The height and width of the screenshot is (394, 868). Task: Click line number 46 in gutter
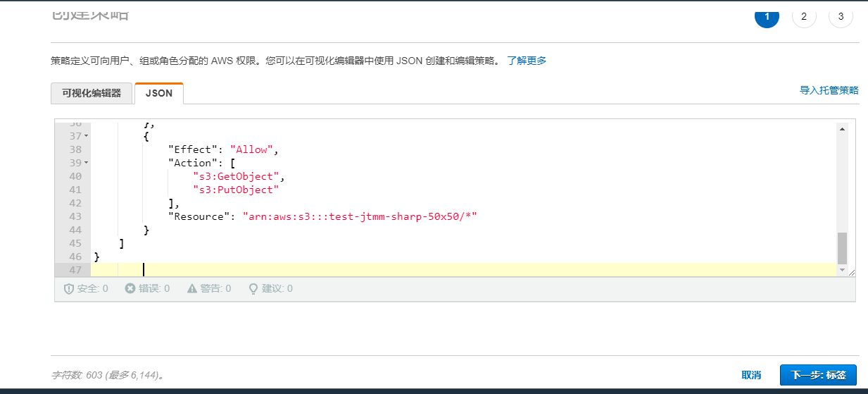[x=75, y=257]
